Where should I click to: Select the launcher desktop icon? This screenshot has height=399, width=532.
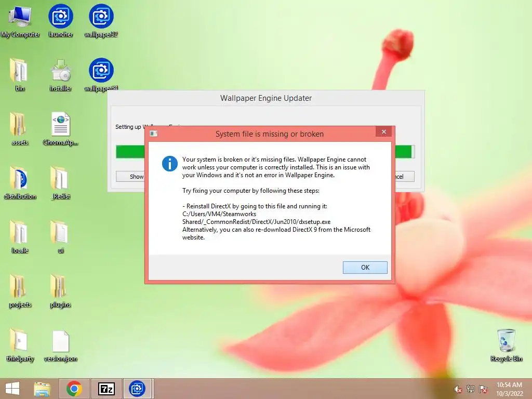tap(60, 21)
